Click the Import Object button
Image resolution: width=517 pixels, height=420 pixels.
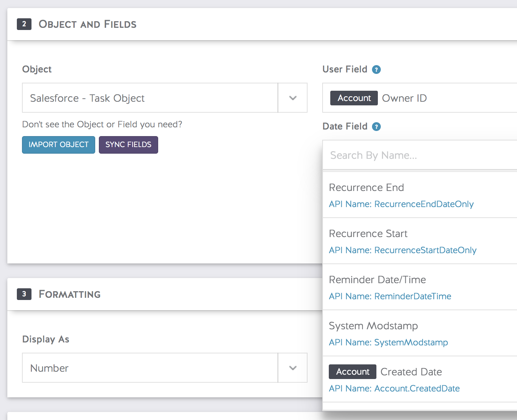[x=59, y=145]
